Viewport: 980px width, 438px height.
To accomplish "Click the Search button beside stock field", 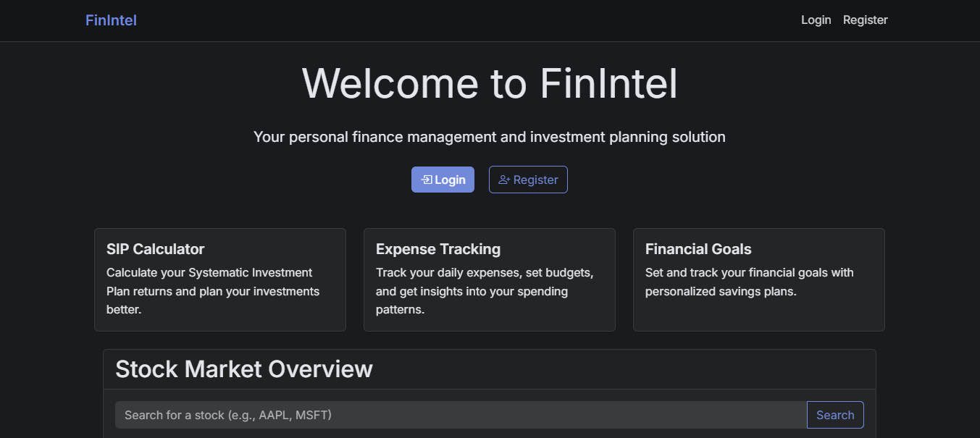I will pyautogui.click(x=835, y=415).
